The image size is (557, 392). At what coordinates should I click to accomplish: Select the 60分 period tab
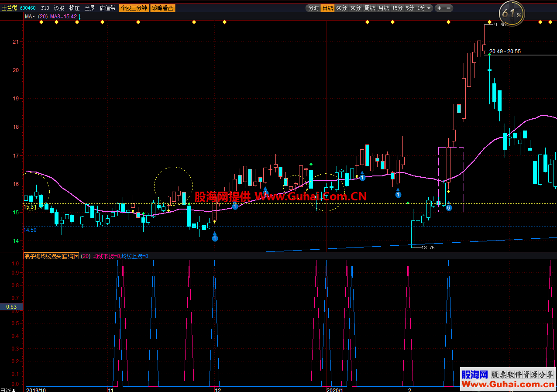341,8
